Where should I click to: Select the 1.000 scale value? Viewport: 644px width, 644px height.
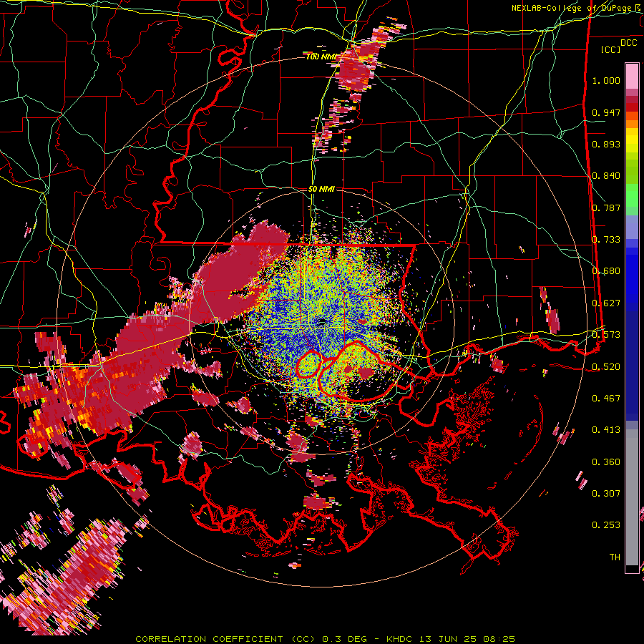606,80
